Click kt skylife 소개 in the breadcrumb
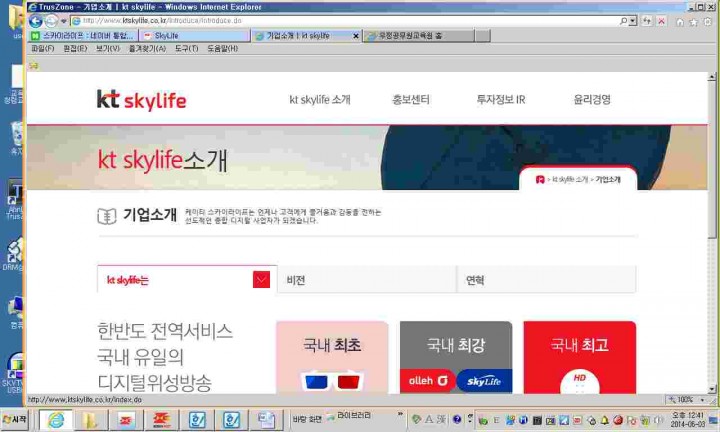Viewport: 720px width, 432px height. coord(570,180)
